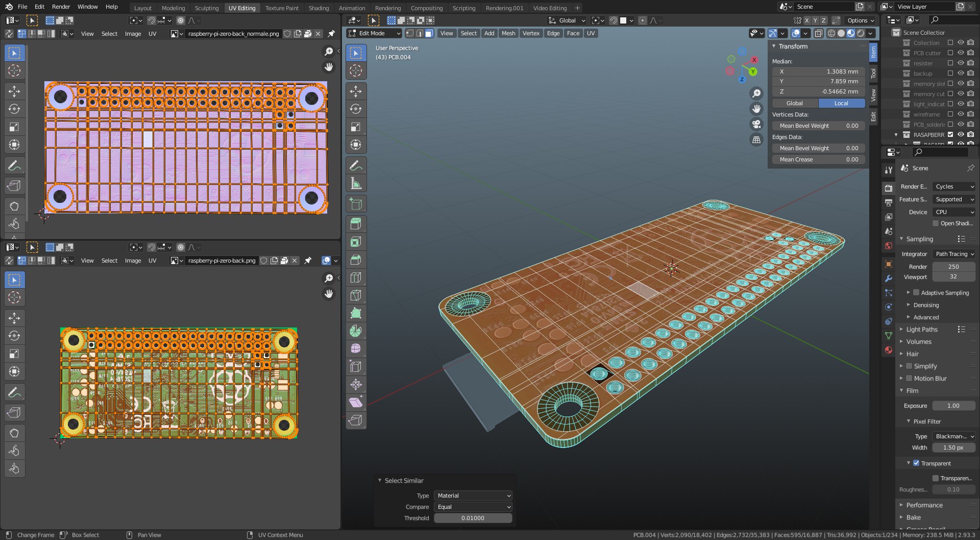This screenshot has height=540, width=980.
Task: Open the Compare Equal dropdown
Action: pyautogui.click(x=473, y=507)
